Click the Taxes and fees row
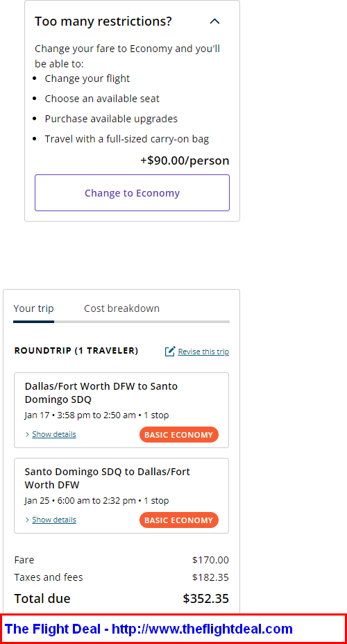Image resolution: width=347 pixels, height=644 pixels. click(121, 577)
